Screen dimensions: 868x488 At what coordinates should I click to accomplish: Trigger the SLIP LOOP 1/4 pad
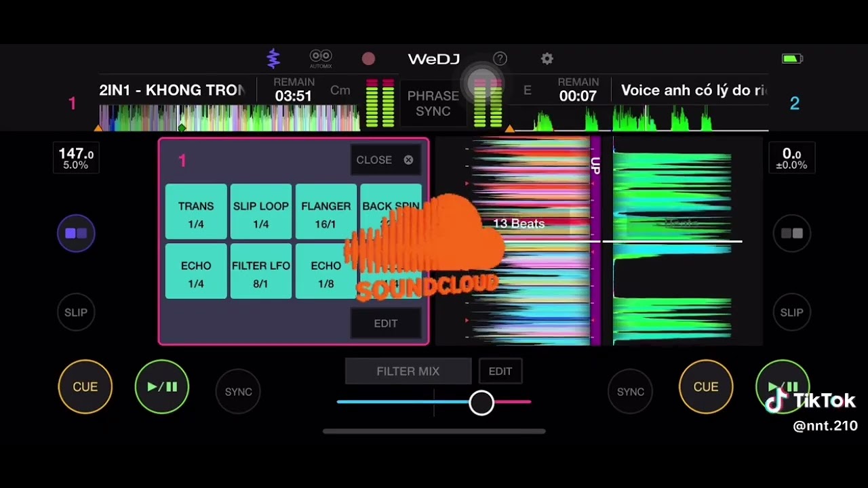tap(261, 212)
